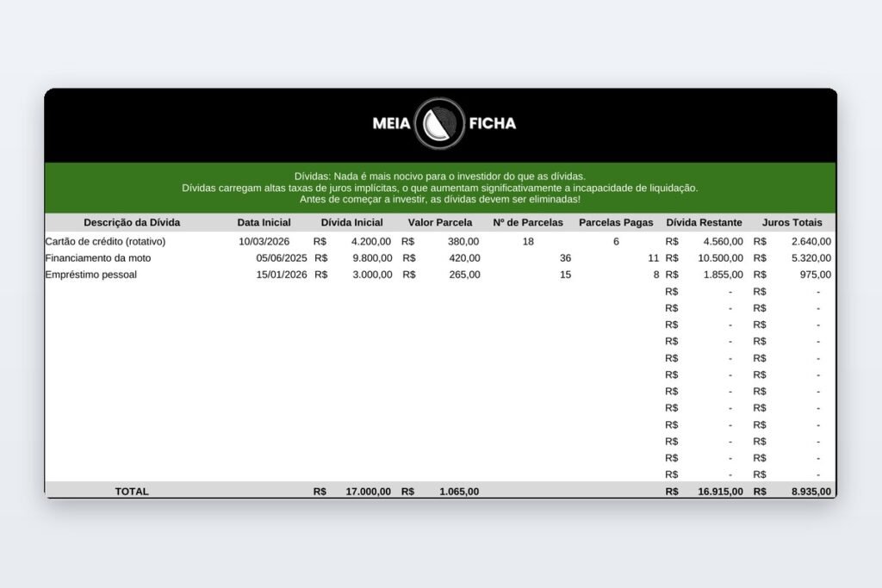Click the 'Juros Totais' column header
882x588 pixels.
click(792, 223)
